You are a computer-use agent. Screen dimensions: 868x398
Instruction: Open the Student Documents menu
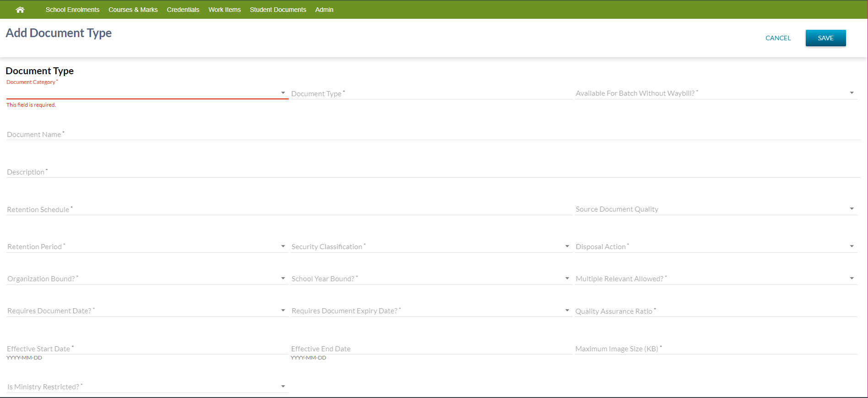click(278, 10)
